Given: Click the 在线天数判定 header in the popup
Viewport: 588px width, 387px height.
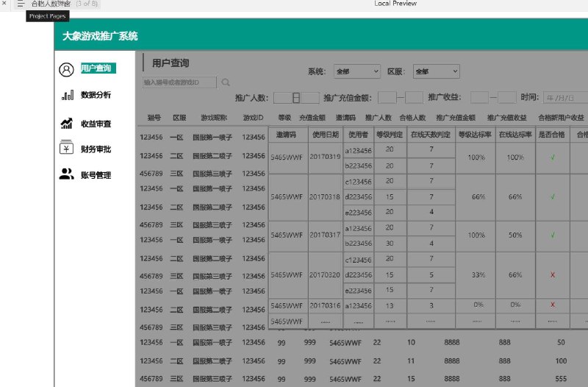Looking at the screenshot, I should [x=431, y=135].
